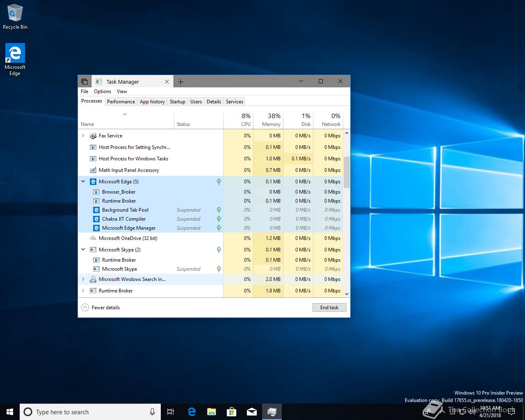Collapse the Microsoft Edge (5) group
This screenshot has height=420, width=525.
coord(83,182)
